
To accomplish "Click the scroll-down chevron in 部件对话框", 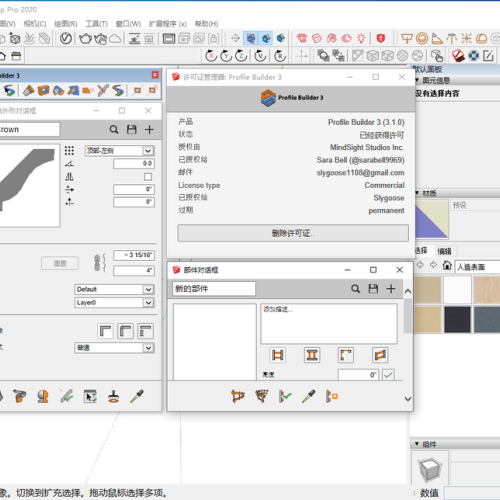I will pyautogui.click(x=407, y=399).
